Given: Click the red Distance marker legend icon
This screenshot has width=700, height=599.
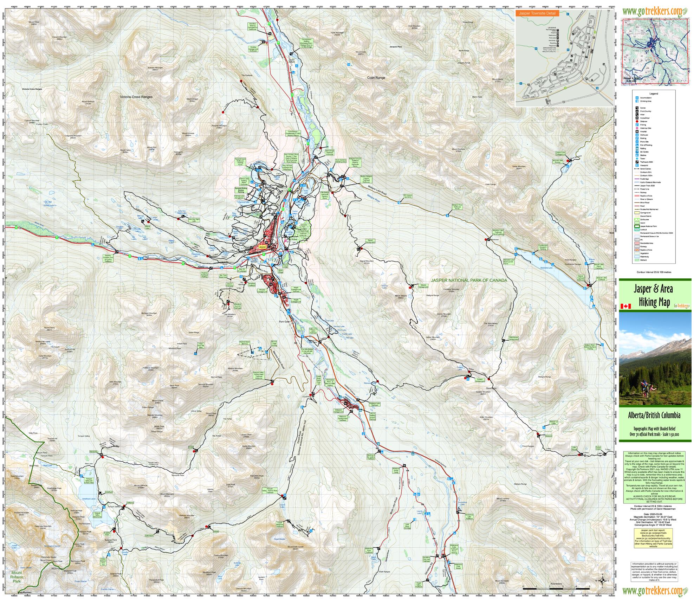Looking at the screenshot, I should (637, 121).
